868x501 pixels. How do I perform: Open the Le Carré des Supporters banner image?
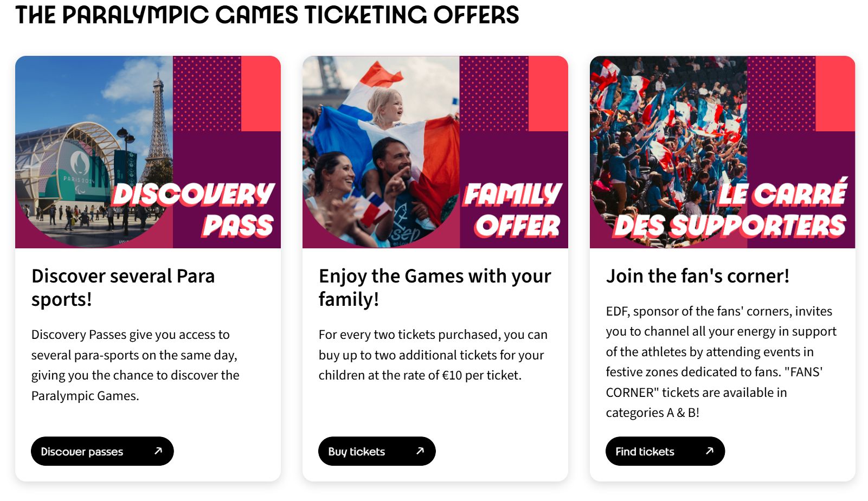click(723, 152)
